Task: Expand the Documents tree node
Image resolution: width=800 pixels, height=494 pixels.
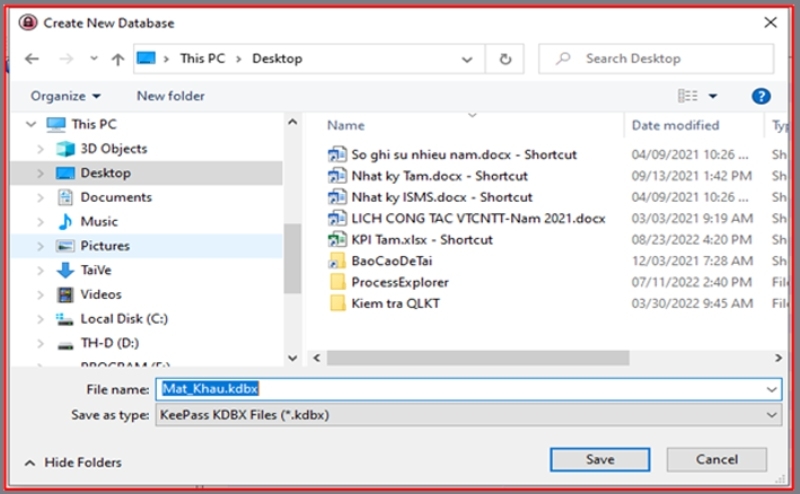Action: click(40, 197)
